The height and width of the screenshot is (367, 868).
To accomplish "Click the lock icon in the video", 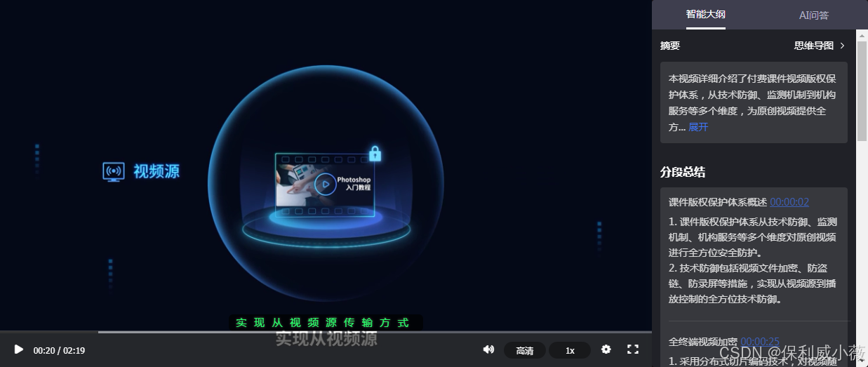I will [x=375, y=152].
